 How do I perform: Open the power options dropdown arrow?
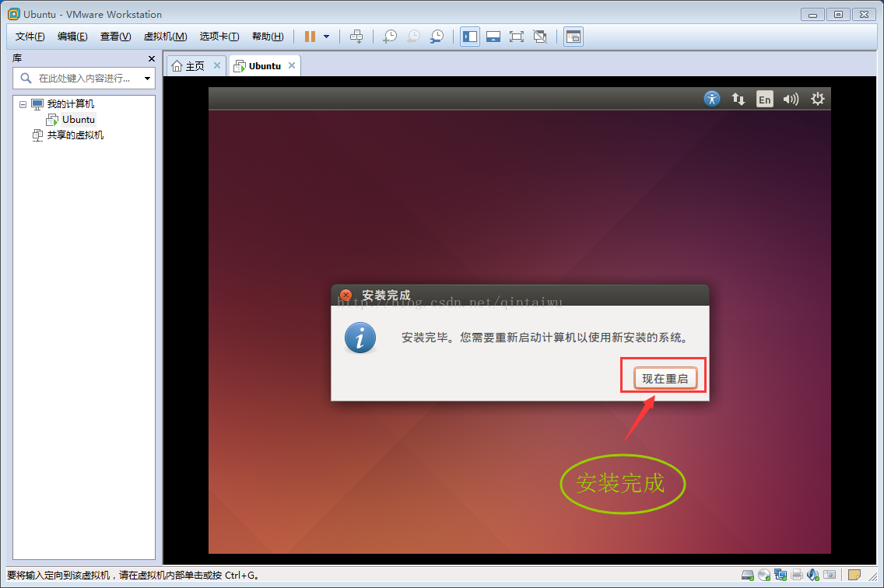(x=326, y=37)
